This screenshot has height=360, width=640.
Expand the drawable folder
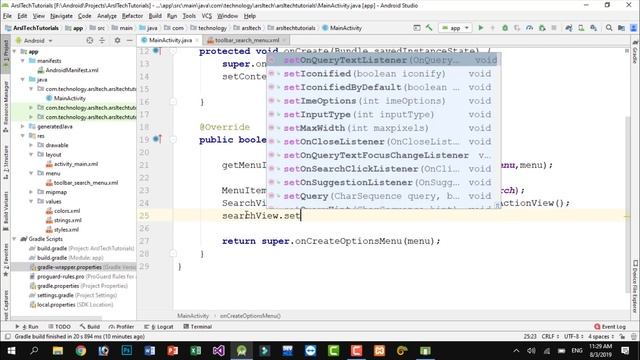[x=31, y=145]
